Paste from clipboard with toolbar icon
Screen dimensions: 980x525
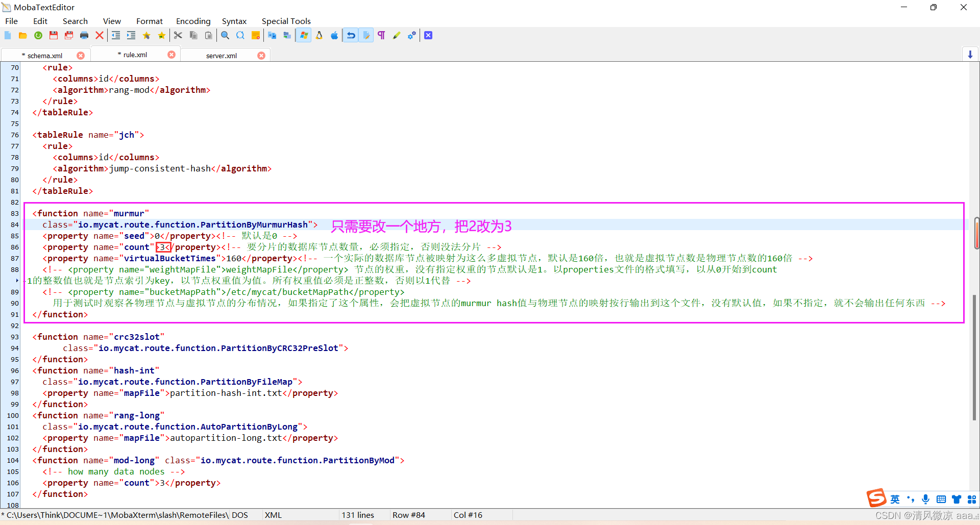click(x=209, y=35)
